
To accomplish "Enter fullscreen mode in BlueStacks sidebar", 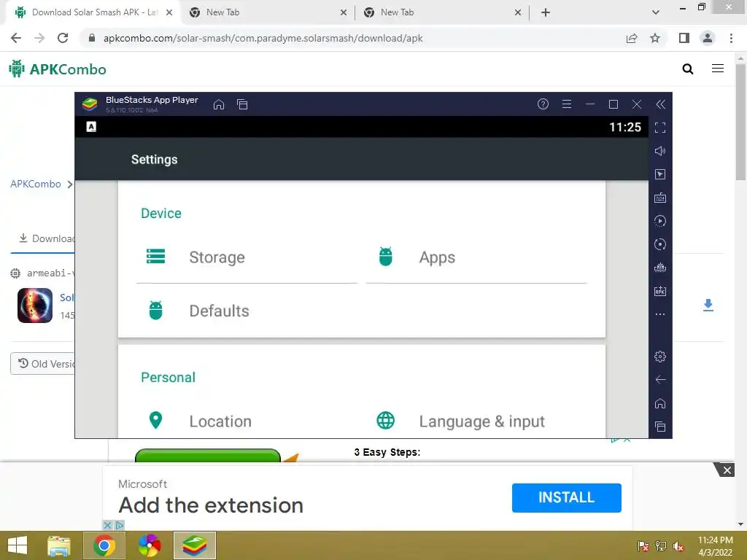I will (660, 128).
